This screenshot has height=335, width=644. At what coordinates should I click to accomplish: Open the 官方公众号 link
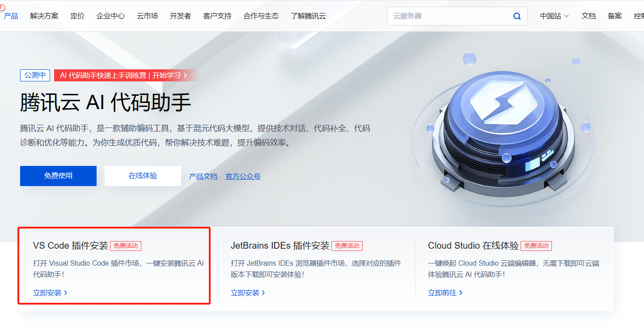click(x=243, y=176)
